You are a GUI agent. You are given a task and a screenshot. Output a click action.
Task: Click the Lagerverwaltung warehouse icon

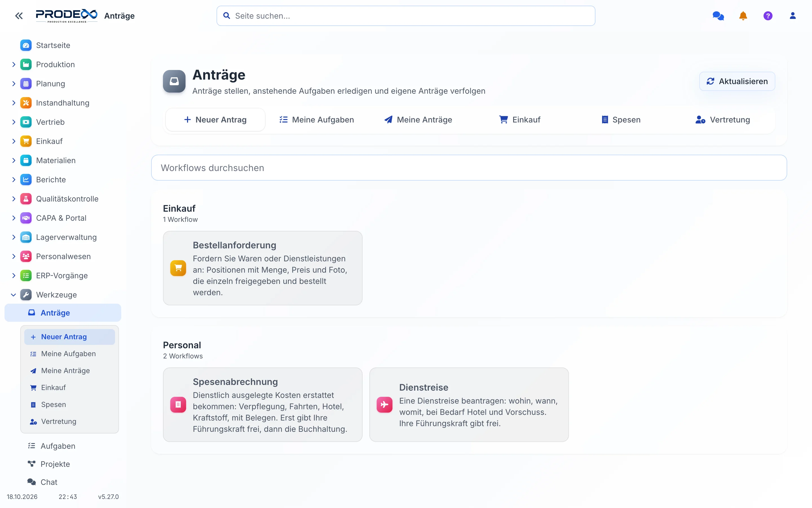[x=26, y=237]
